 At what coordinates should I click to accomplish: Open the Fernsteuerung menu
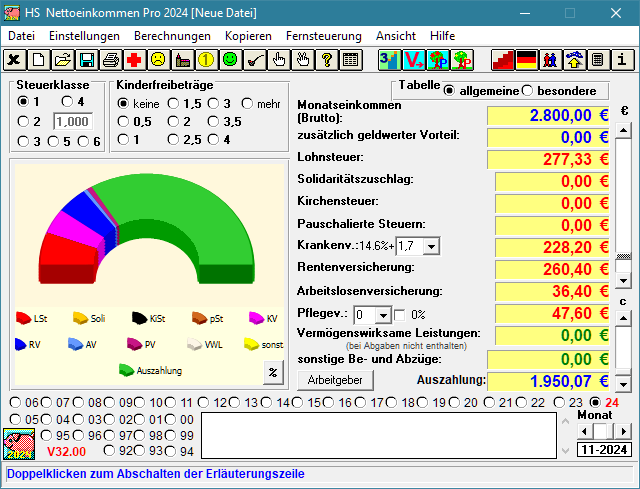coord(323,35)
